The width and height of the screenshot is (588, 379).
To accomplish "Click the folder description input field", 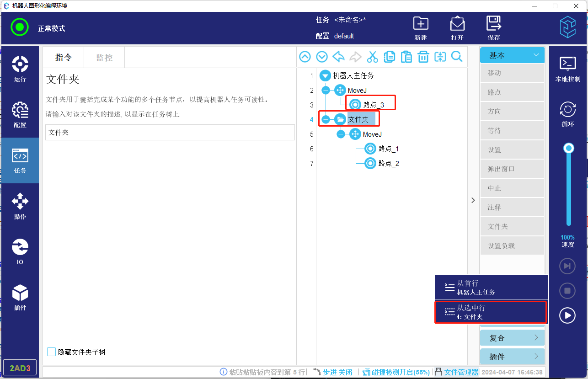I will point(170,133).
